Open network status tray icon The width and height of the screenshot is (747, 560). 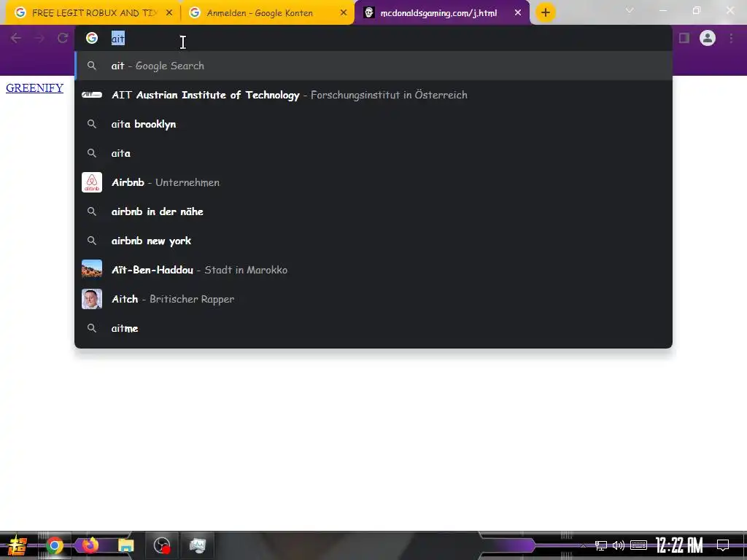click(x=601, y=545)
